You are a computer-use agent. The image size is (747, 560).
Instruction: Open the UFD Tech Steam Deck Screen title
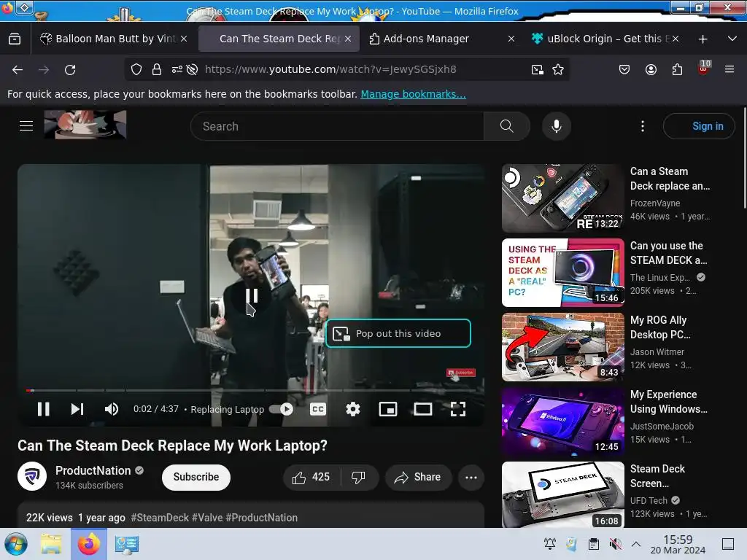pyautogui.click(x=657, y=475)
